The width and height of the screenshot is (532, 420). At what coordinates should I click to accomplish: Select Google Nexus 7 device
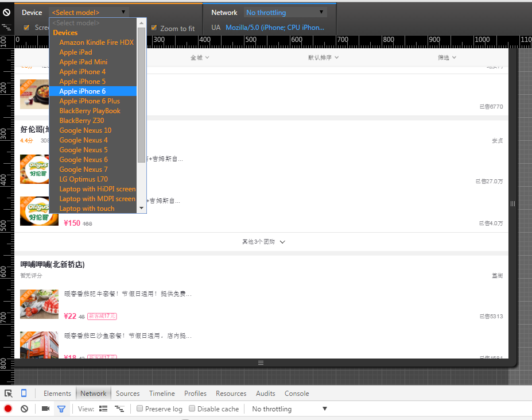[93, 169]
